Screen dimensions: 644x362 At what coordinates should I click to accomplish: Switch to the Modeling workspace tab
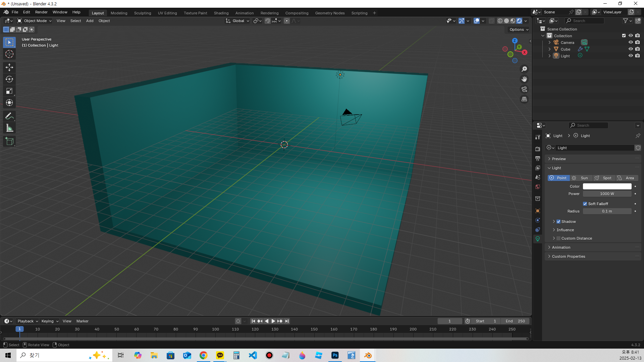119,13
